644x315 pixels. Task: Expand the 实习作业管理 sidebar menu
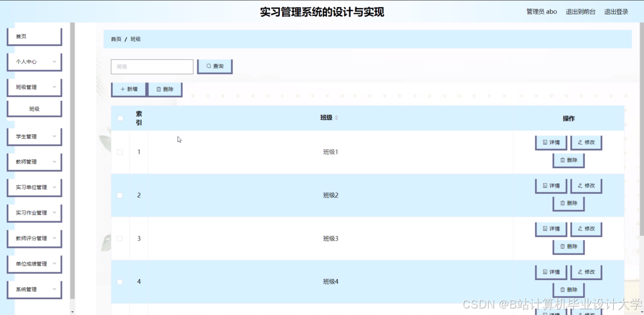(x=34, y=213)
